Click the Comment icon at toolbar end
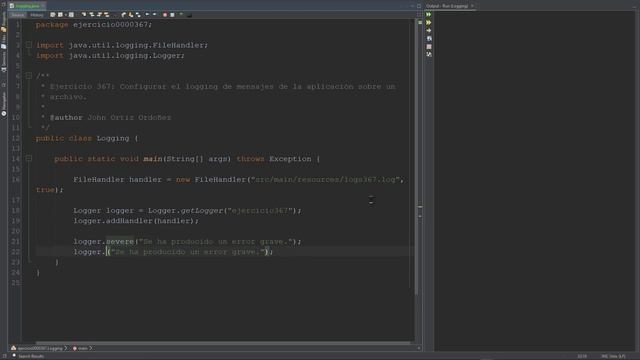This screenshot has height=360, width=640. pos(190,15)
